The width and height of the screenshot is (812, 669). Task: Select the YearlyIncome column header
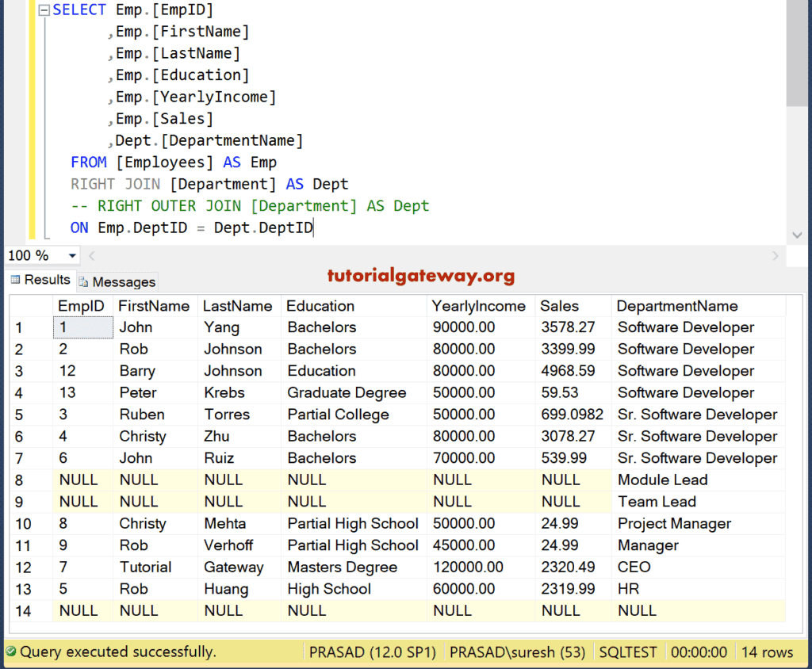coord(477,305)
